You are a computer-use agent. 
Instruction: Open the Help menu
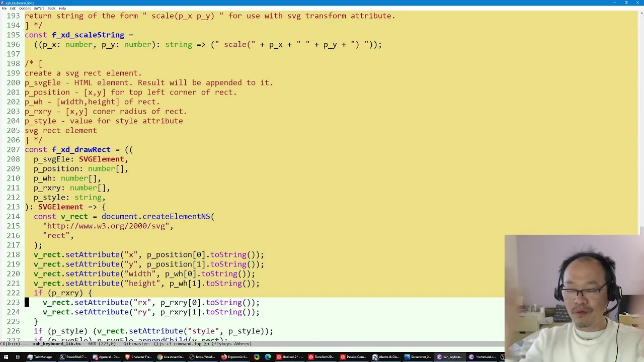tap(62, 9)
